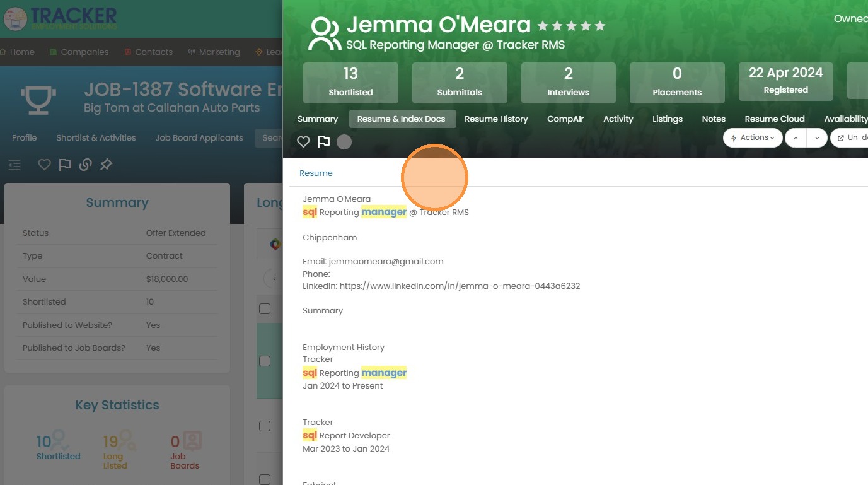Click the LinkedIn profile URL in the resume
Viewport: 868px width, 485px height.
pyautogui.click(x=460, y=286)
